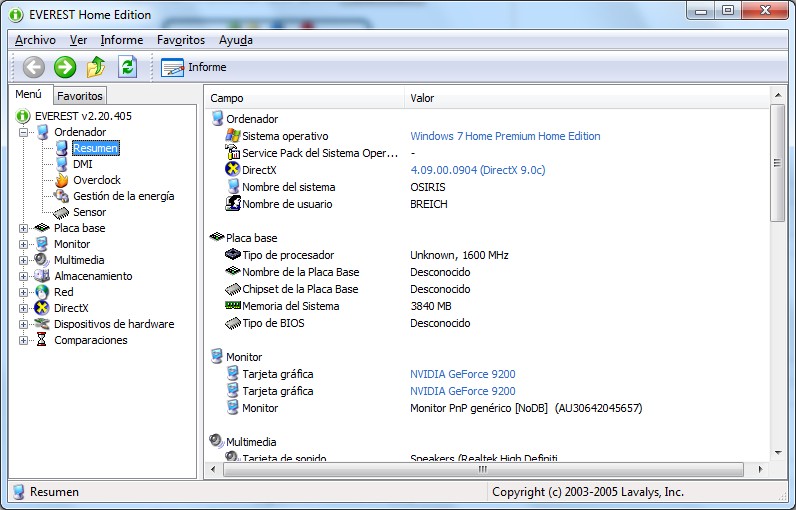Select the Resumen tree item
796x510 pixels.
point(96,148)
